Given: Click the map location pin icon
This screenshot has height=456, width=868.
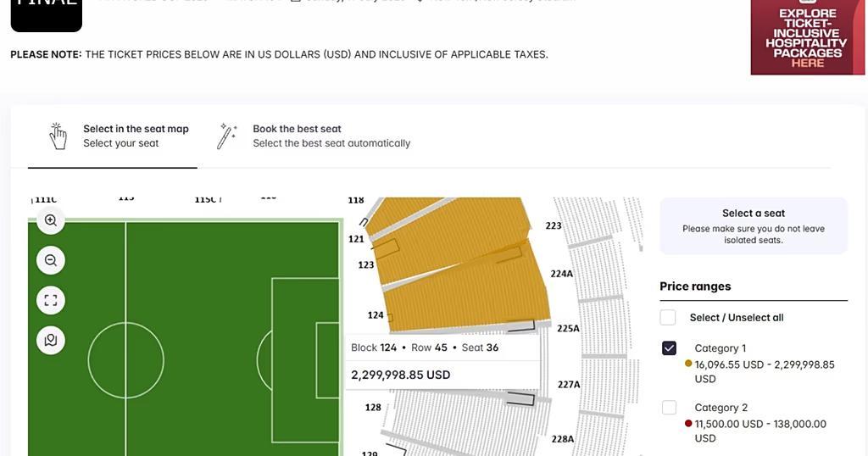Looking at the screenshot, I should click(x=51, y=340).
